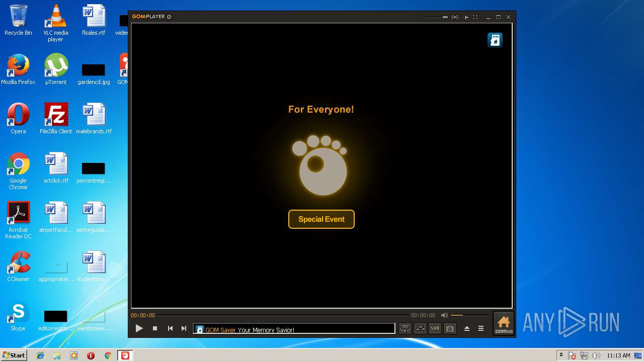Launch CCleaner from desktop
The width and height of the screenshot is (644, 362).
[18, 266]
